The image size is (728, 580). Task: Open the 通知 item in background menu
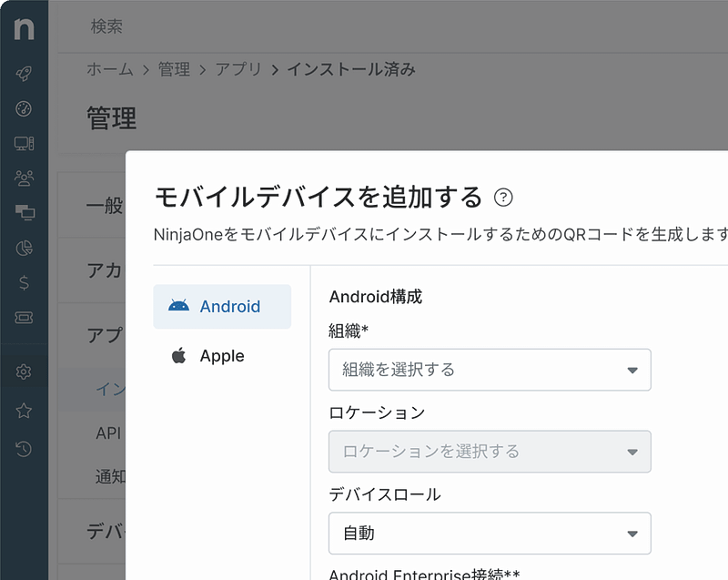pos(110,476)
